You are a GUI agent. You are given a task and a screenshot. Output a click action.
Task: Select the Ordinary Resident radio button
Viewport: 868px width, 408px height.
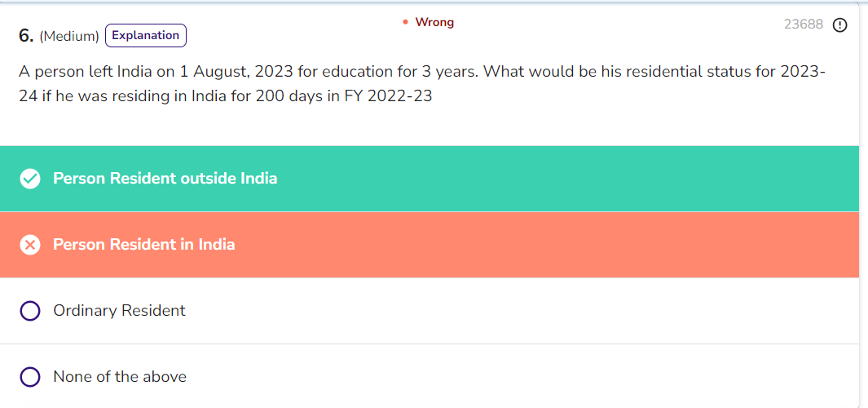click(x=30, y=311)
